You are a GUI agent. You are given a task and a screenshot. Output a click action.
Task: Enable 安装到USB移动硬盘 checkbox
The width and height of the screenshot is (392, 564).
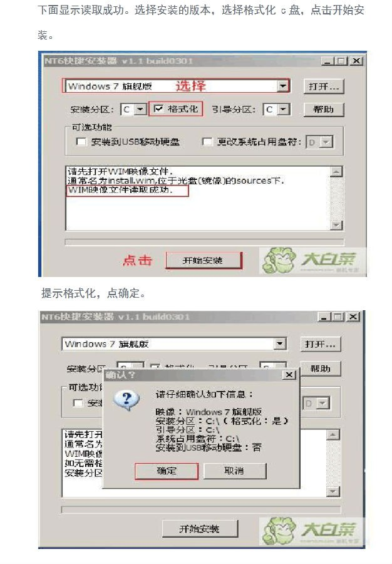[x=81, y=142]
